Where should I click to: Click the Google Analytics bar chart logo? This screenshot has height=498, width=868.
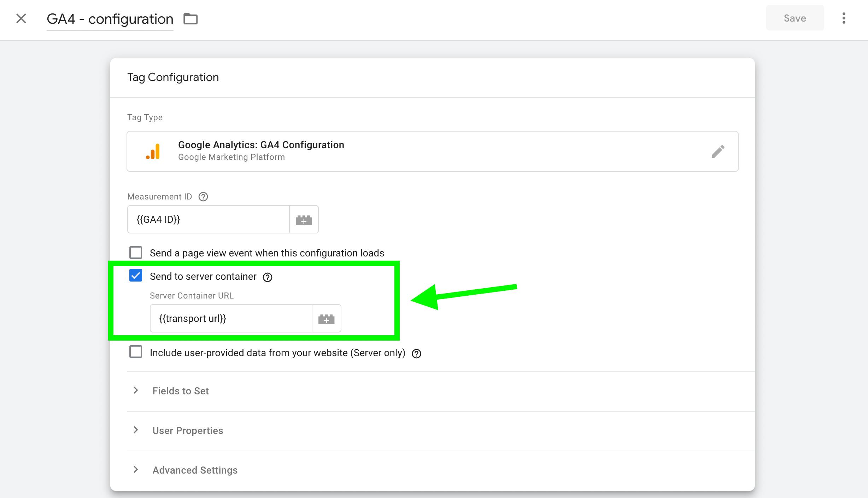(153, 151)
